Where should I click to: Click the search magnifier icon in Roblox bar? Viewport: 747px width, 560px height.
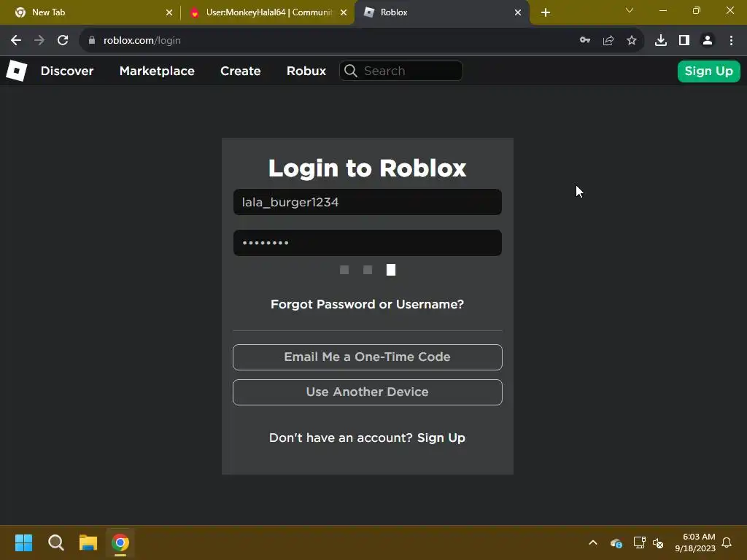click(x=351, y=71)
